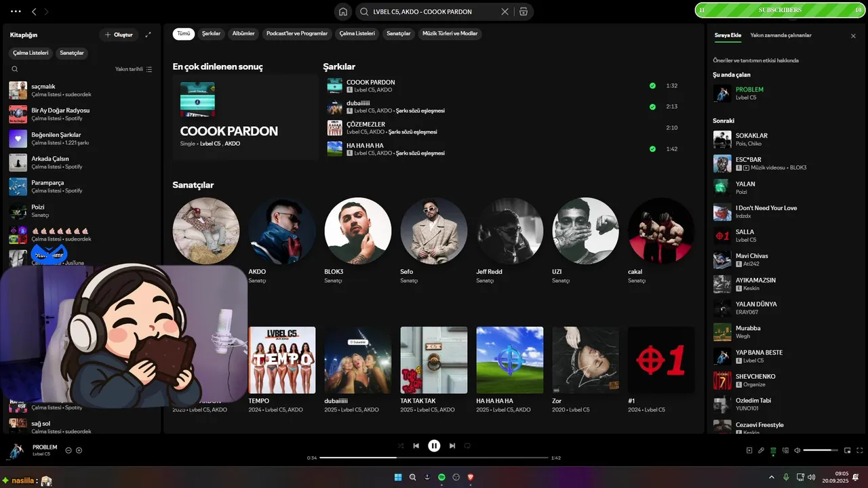Screen dimensions: 868x488
Task: Pause the current song
Action: click(434, 446)
